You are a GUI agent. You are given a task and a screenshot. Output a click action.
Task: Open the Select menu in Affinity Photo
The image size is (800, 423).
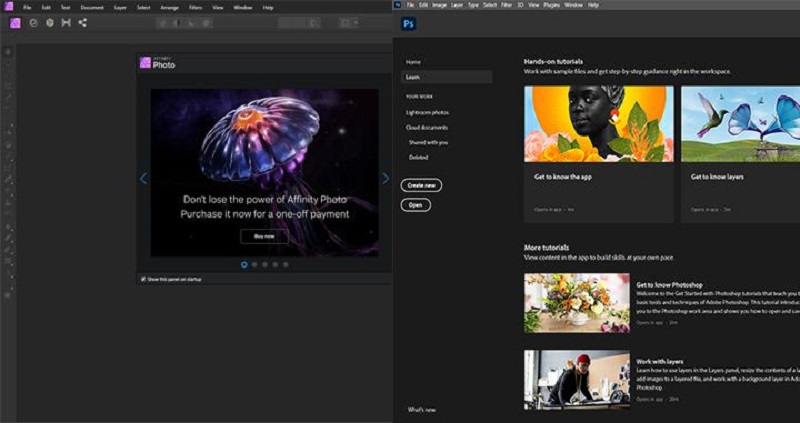[x=143, y=8]
